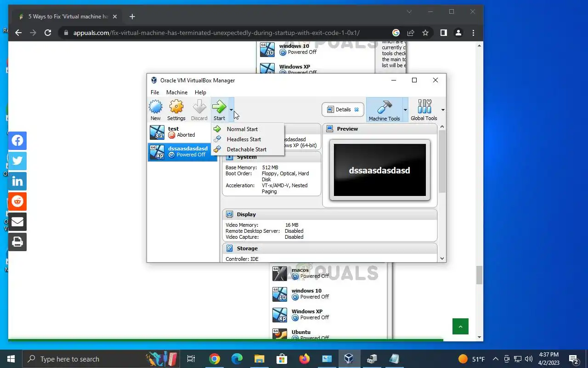The image size is (588, 368).
Task: Click the green scroll-to-top button
Action: point(460,327)
